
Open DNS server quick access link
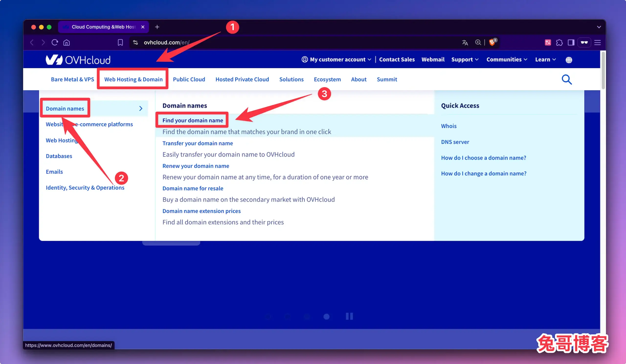click(x=455, y=142)
